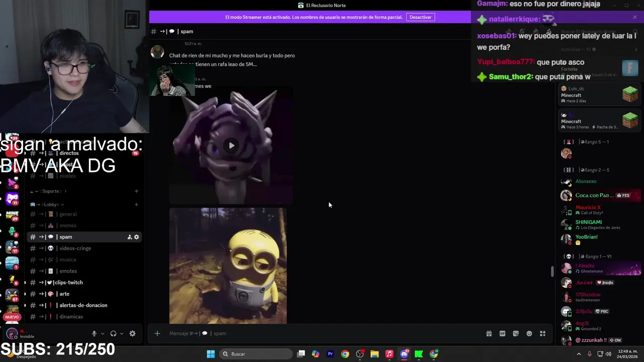
Task: Click the NUEVO unread indicator
Action: click(12, 317)
